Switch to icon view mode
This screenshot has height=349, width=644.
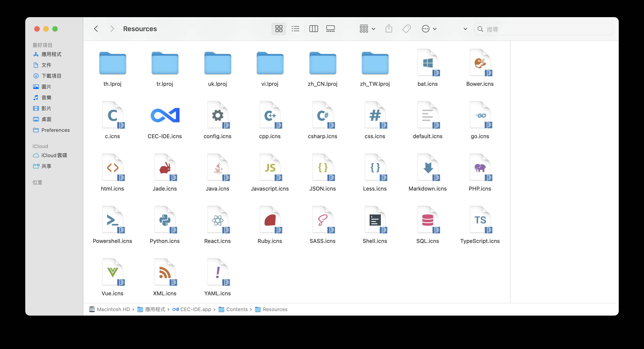click(279, 29)
